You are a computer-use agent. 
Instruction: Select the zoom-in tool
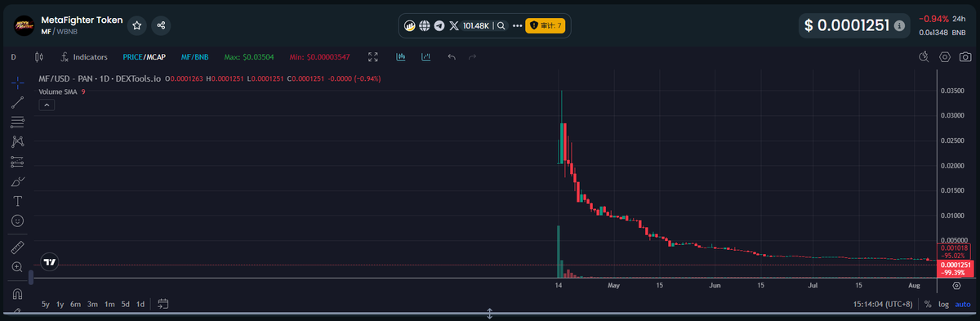18,267
